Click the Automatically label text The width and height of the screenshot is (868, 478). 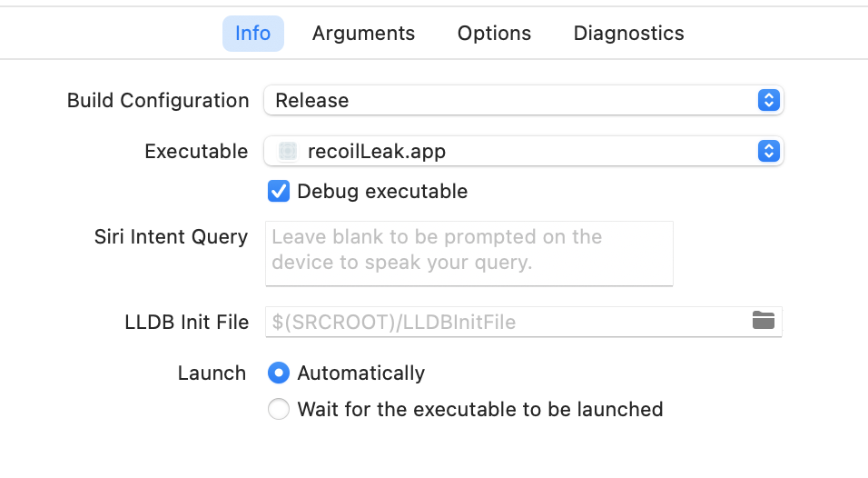coord(361,373)
